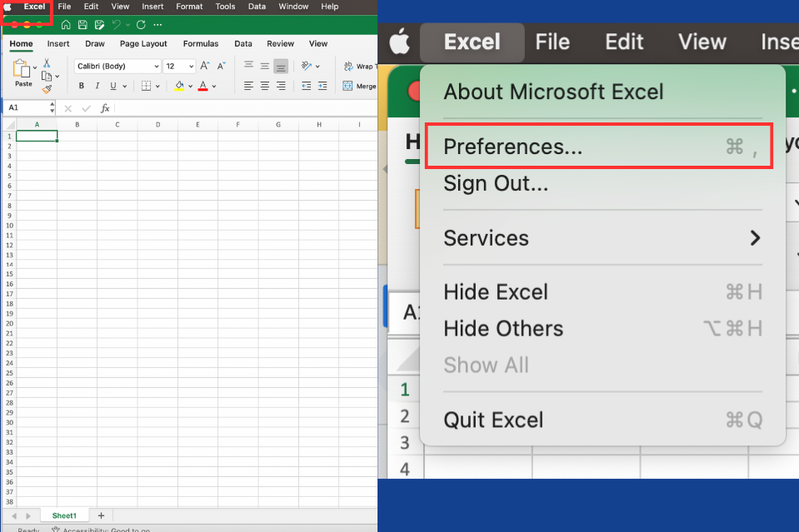The image size is (799, 532).
Task: Click the highlighted Bottom Align icon
Action: point(281,66)
